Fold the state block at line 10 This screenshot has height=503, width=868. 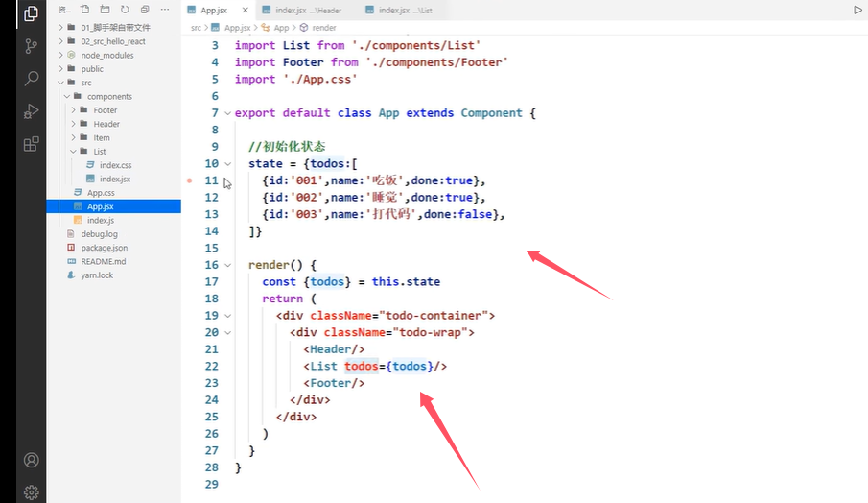[227, 164]
